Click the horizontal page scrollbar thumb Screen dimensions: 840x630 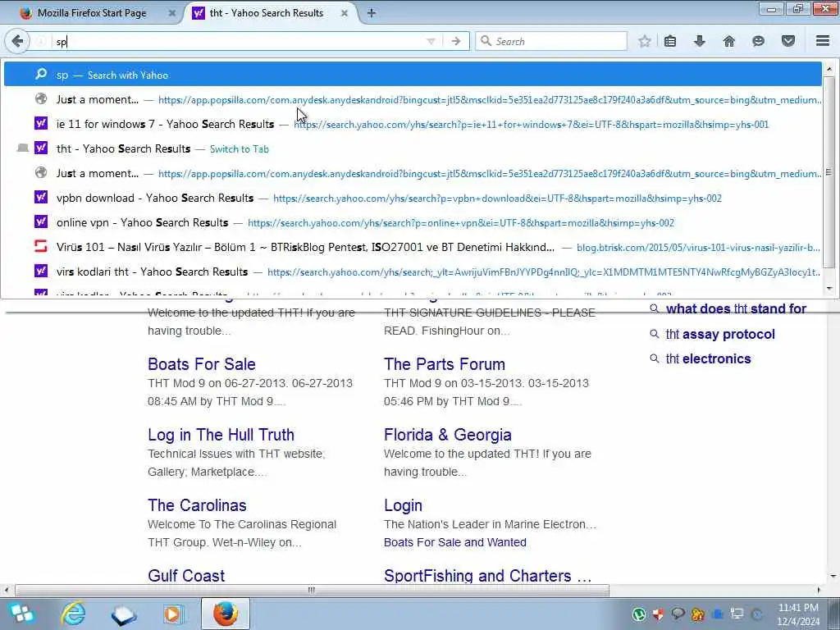(x=312, y=591)
